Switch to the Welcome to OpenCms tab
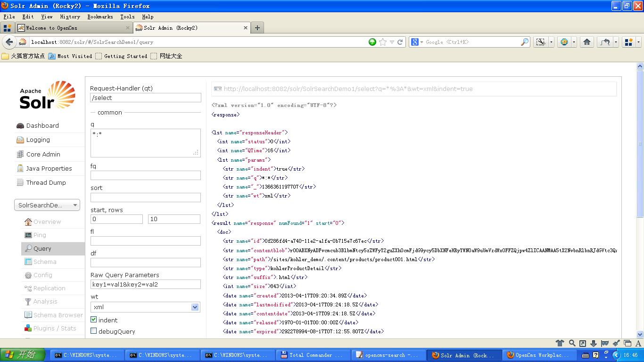This screenshot has height=362, width=644. coord(74,28)
